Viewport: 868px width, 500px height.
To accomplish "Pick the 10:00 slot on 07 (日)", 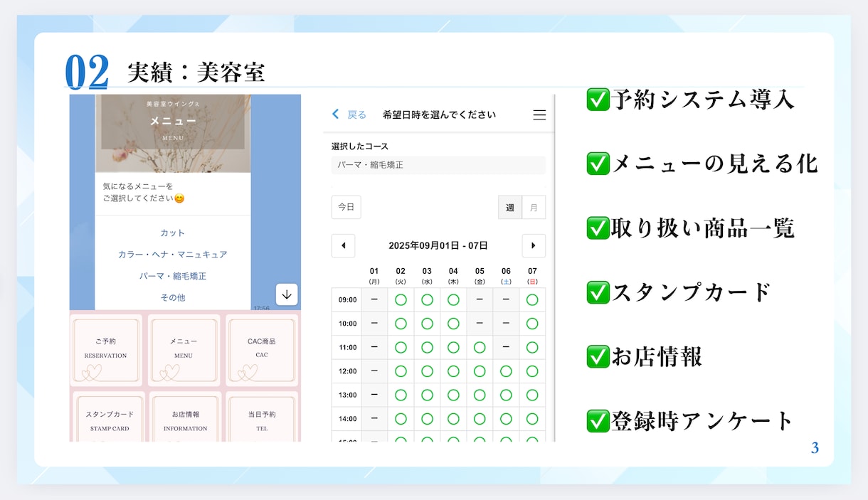I will [x=532, y=324].
